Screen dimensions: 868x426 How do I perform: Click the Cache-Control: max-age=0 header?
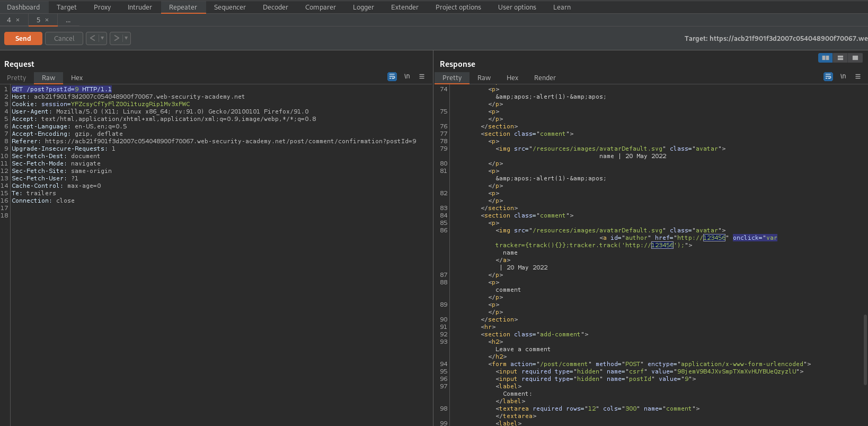pyautogui.click(x=56, y=186)
